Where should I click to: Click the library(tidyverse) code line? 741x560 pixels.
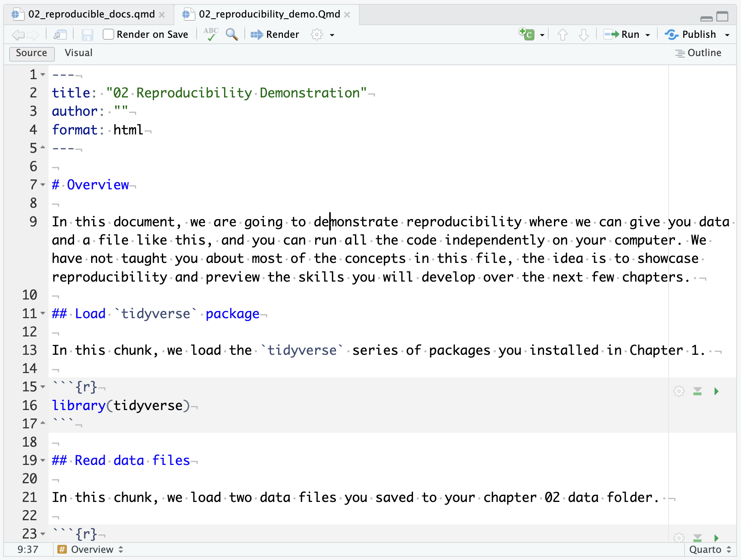pyautogui.click(x=121, y=405)
